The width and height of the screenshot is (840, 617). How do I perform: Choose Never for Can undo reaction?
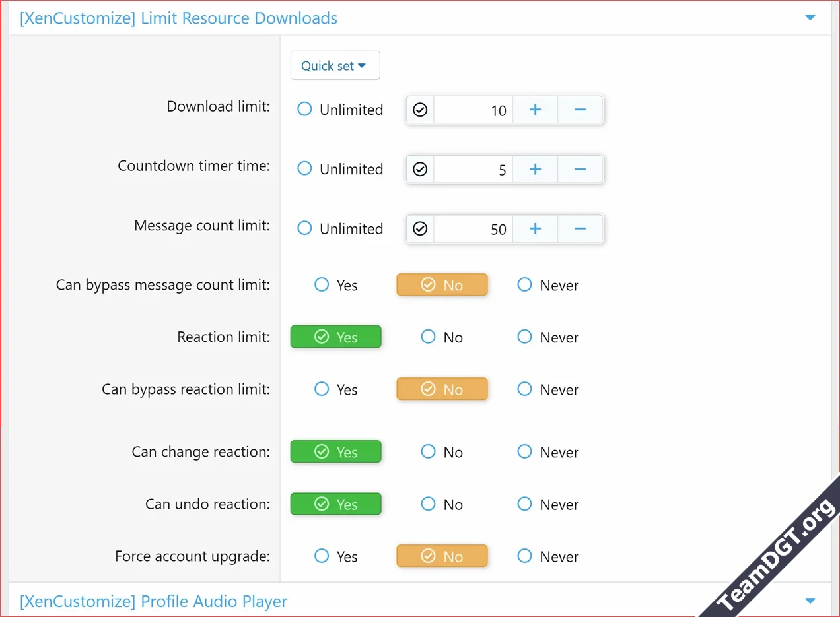coord(547,504)
